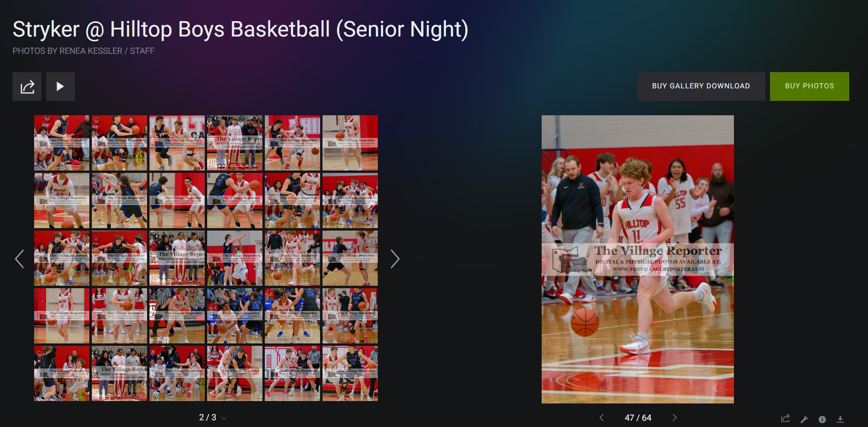Click the green Buy Photos button
This screenshot has width=868, height=427.
point(809,86)
